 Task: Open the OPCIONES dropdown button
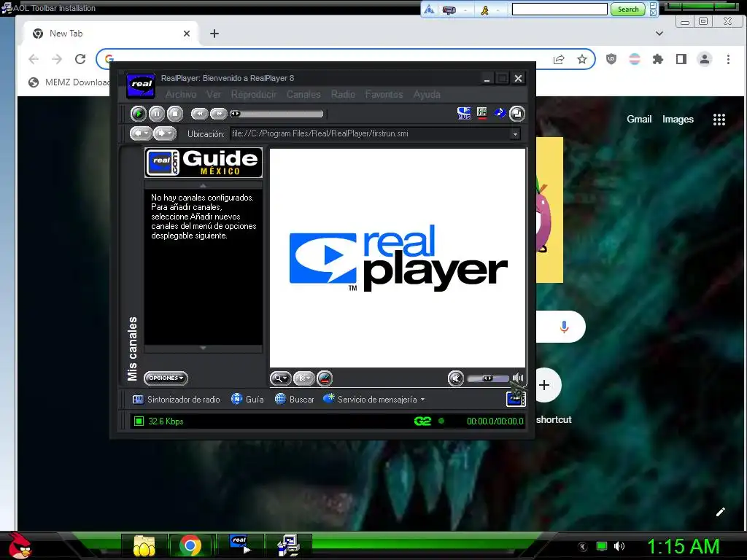coord(166,378)
